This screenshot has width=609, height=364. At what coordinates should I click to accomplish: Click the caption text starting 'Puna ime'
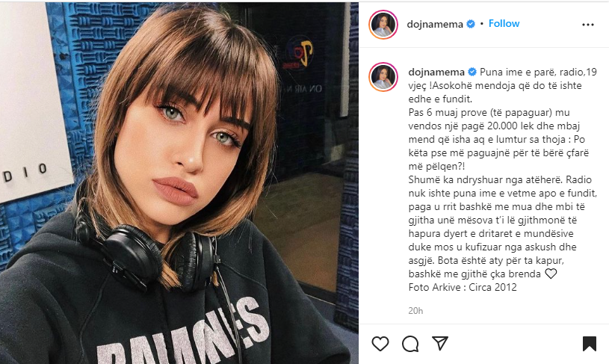tap(503, 173)
